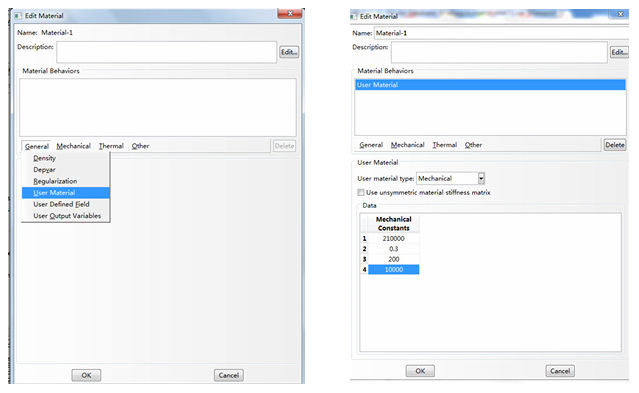Select User Material in the General dropdown
The width and height of the screenshot is (639, 393).
[x=66, y=192]
